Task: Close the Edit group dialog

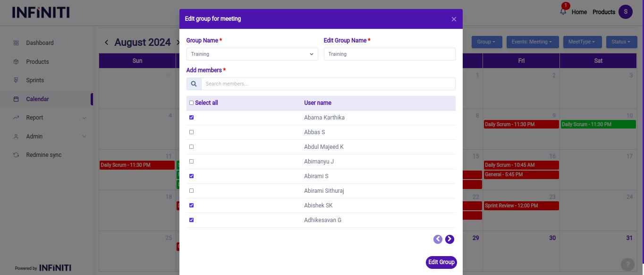Action: coord(454,19)
